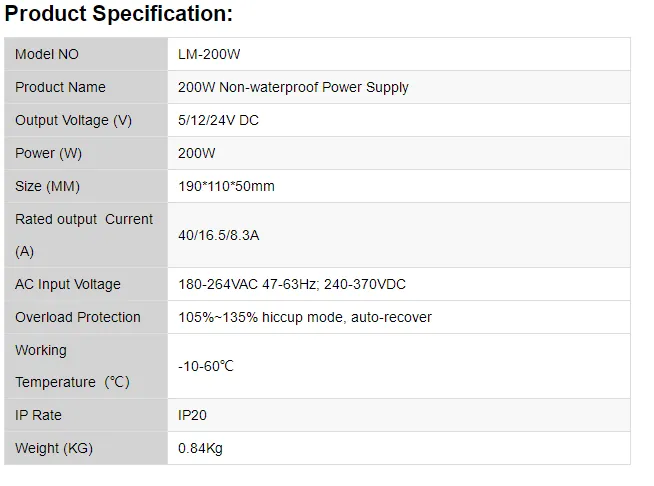The image size is (654, 486).
Task: Select the Size (MM) label cell
Action: click(x=47, y=186)
